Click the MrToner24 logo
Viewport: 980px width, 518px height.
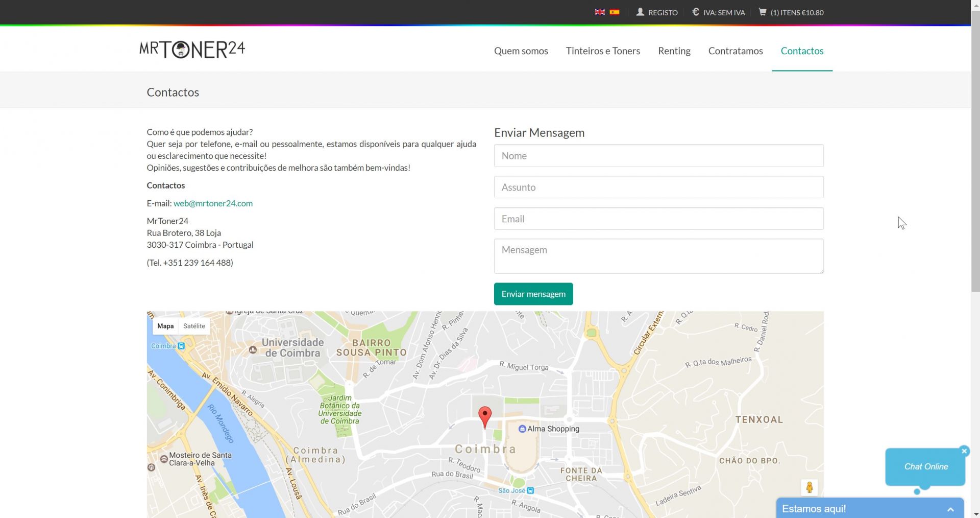click(192, 50)
